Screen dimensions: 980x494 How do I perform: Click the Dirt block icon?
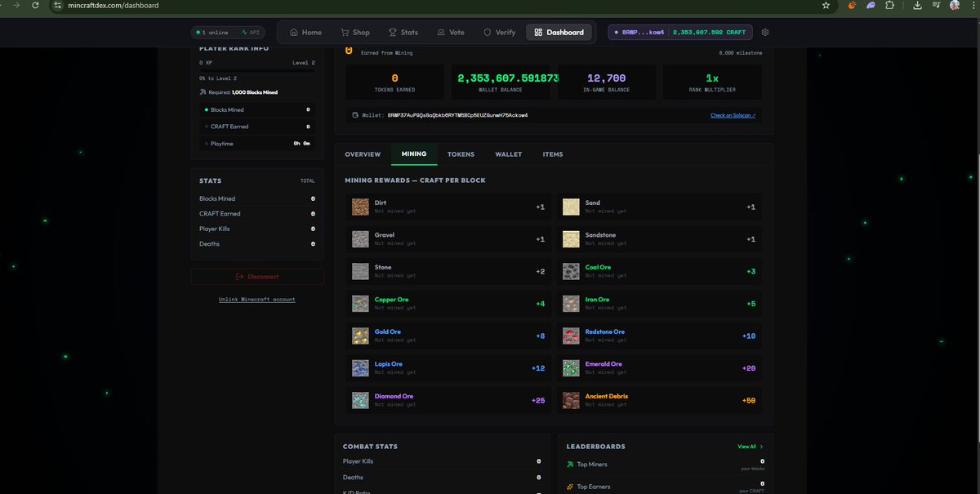point(360,207)
